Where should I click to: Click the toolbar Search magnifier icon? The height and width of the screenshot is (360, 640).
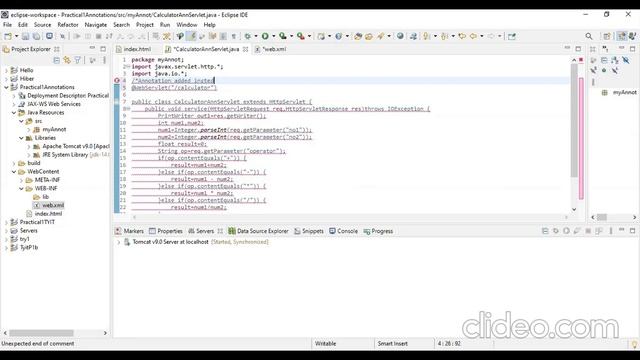pyautogui.click(x=589, y=36)
